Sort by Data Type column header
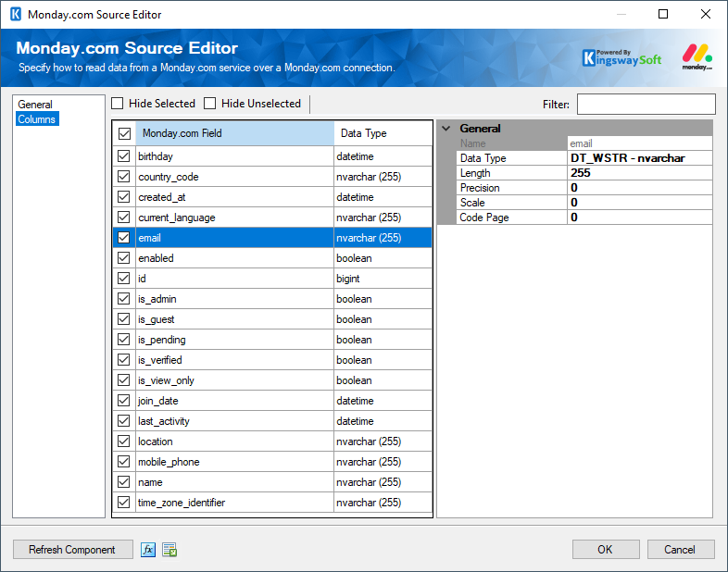The image size is (728, 572). [x=383, y=133]
